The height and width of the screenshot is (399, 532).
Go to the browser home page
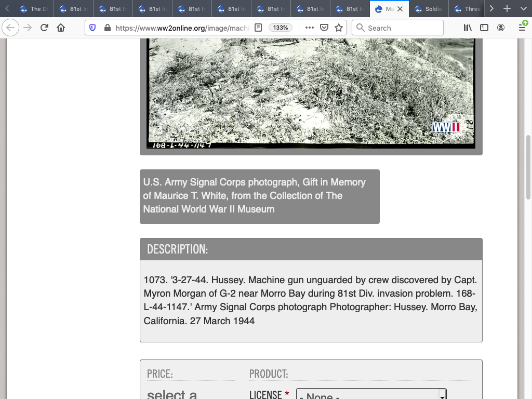click(61, 28)
